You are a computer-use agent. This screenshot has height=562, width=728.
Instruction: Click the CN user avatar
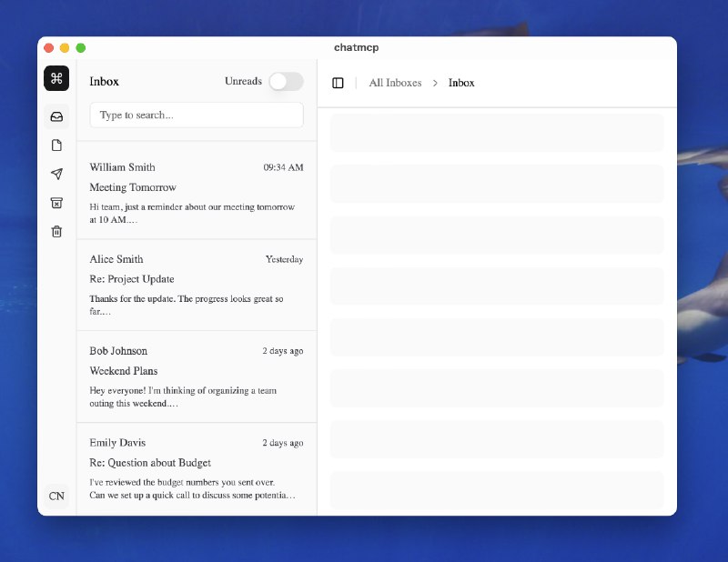[56, 497]
